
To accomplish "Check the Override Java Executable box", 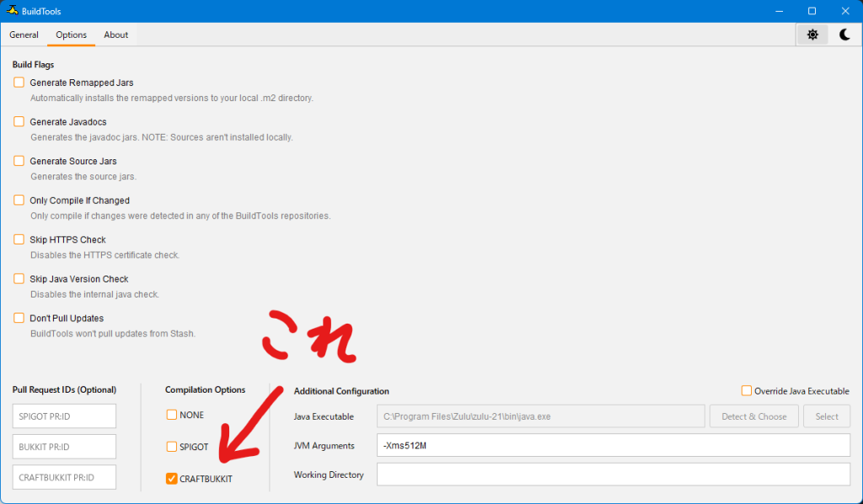I will 747,390.
